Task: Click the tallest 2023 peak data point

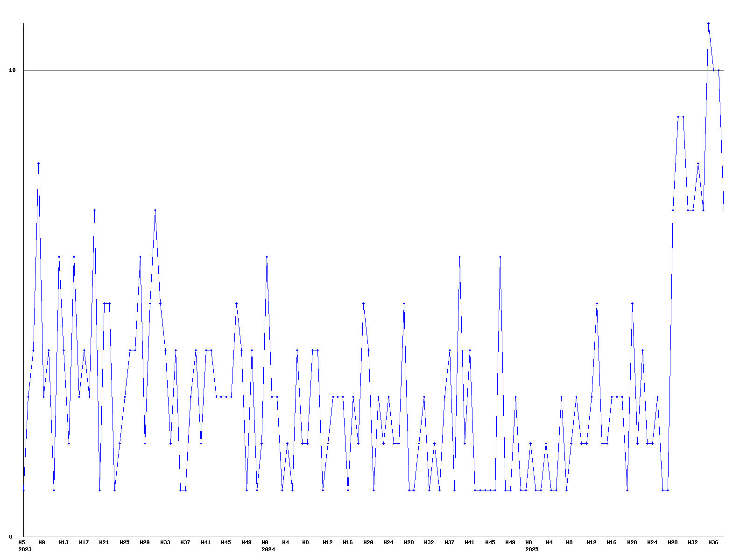Action: click(x=39, y=163)
